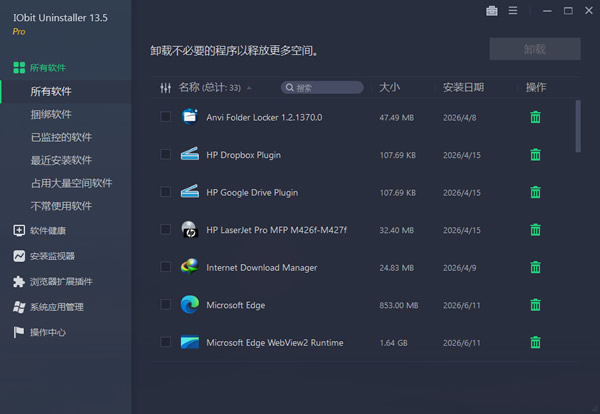Screen dimensions: 600x414
Task: Click the 名称 column header text
Action: 189,88
